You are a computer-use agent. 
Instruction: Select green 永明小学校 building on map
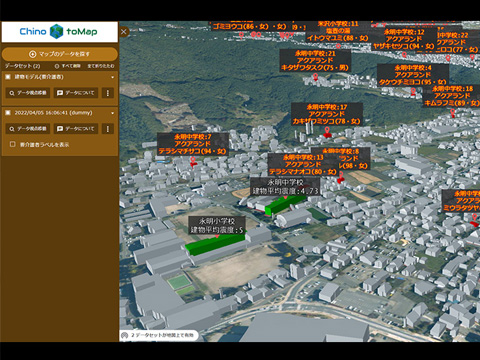coord(215,244)
